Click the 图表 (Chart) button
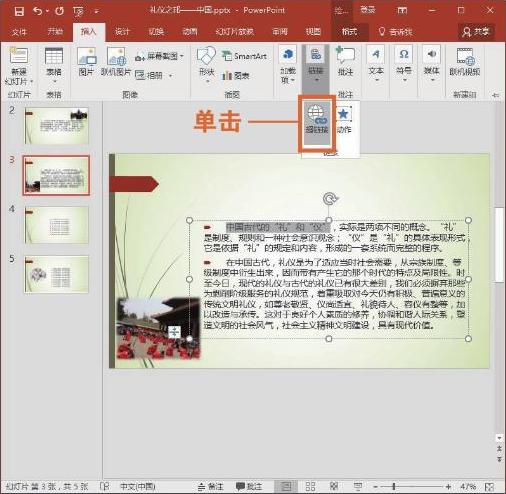The height and width of the screenshot is (494, 506). pos(236,76)
